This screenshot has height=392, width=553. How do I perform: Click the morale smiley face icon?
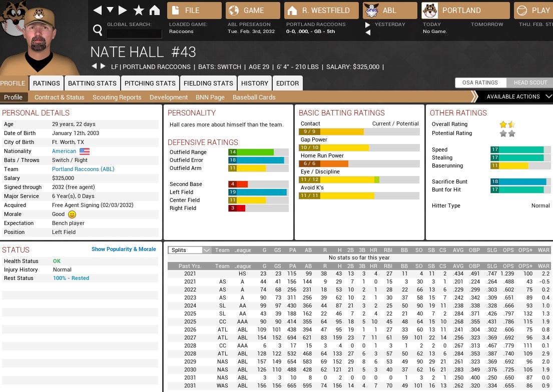tap(72, 214)
